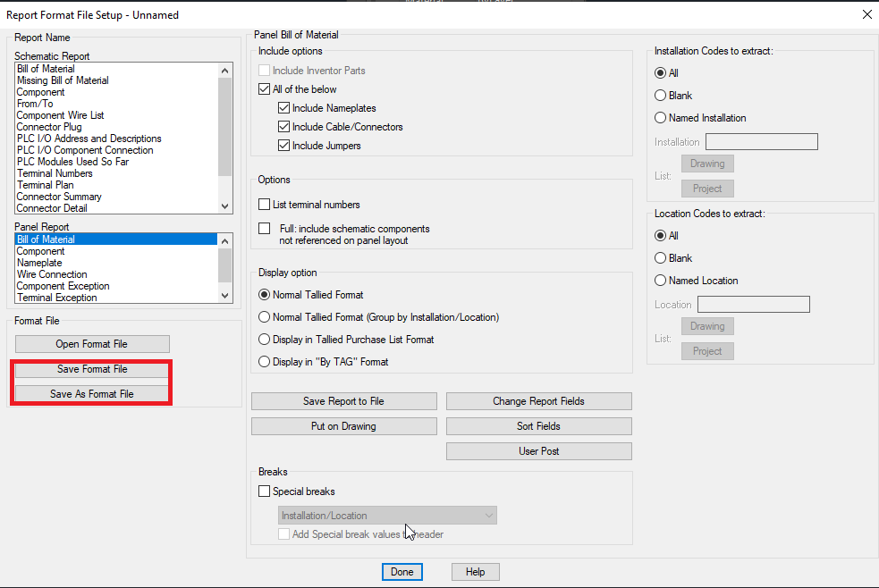Click inside the Installation text field
Image resolution: width=879 pixels, height=588 pixels.
[x=761, y=141]
